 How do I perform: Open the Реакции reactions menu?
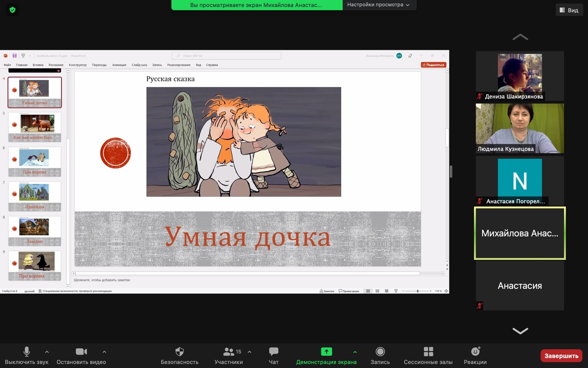tap(475, 356)
